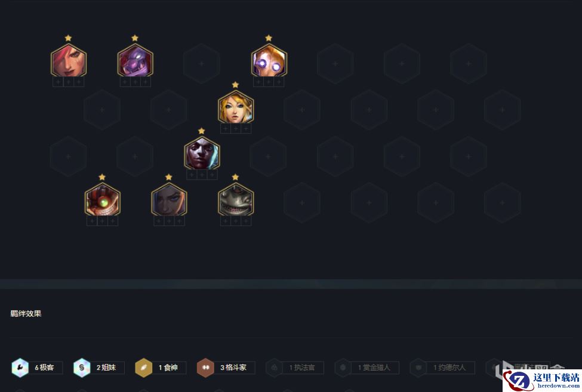The image size is (582, 392).
Task: Pick the blonde-haired champion portrait
Action: [236, 107]
